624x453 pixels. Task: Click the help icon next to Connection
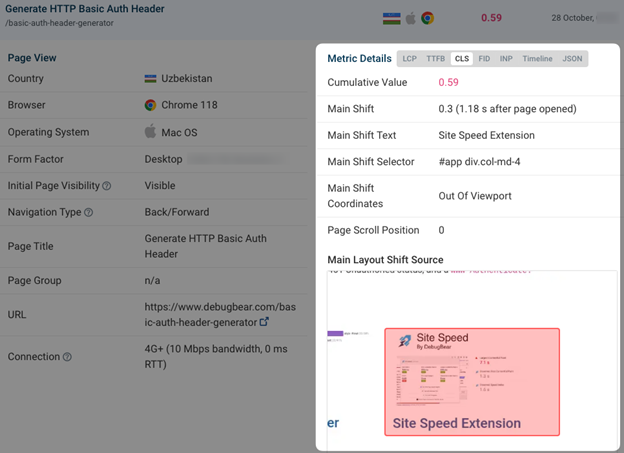(67, 357)
